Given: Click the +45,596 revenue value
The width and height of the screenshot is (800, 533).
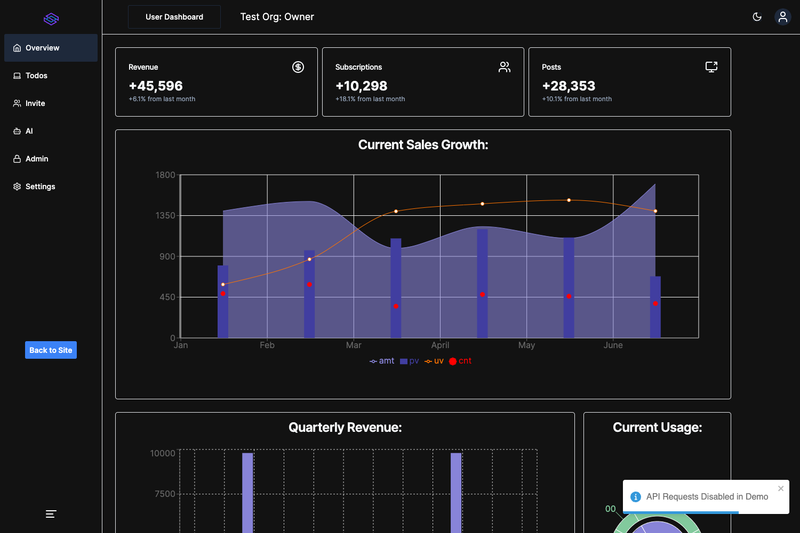Looking at the screenshot, I should click(x=156, y=86).
